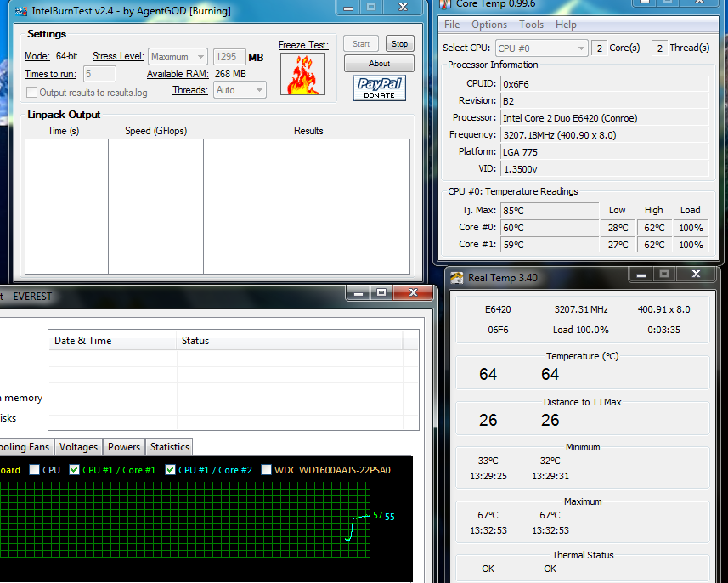The width and height of the screenshot is (728, 583).
Task: Click the Platform value LGA 775
Action: (605, 152)
